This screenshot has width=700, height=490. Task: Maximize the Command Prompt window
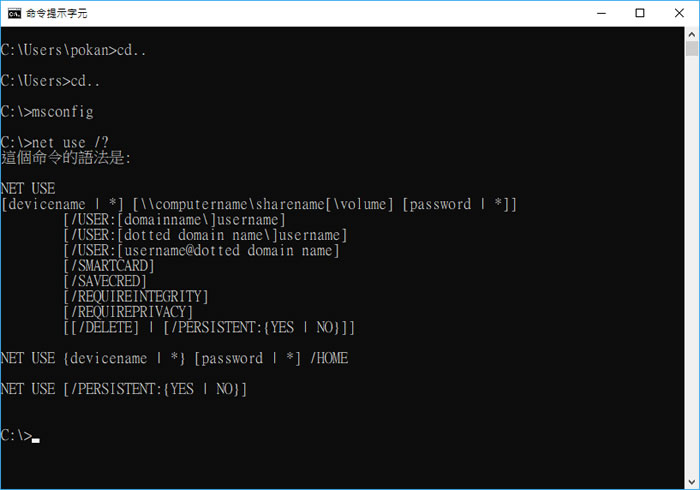pos(640,13)
